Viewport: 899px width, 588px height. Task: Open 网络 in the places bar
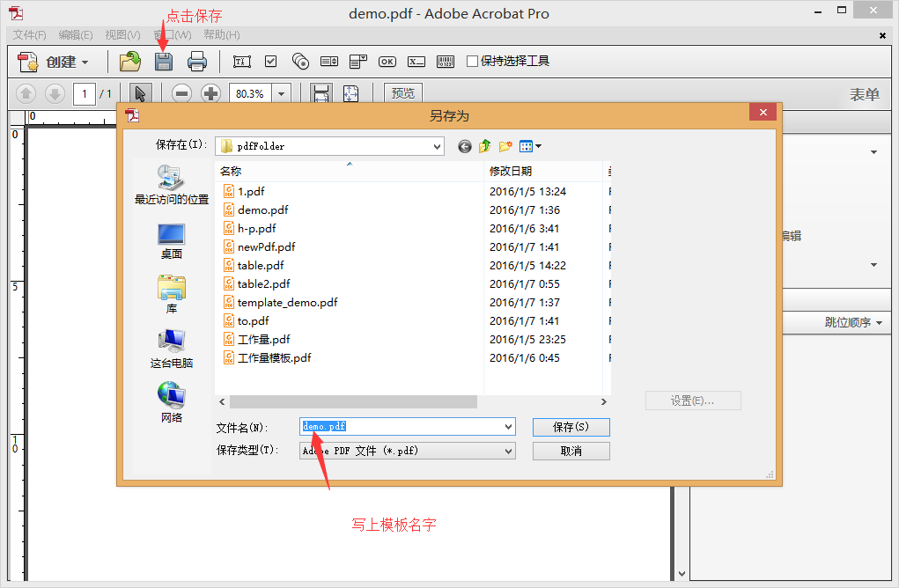tap(171, 402)
